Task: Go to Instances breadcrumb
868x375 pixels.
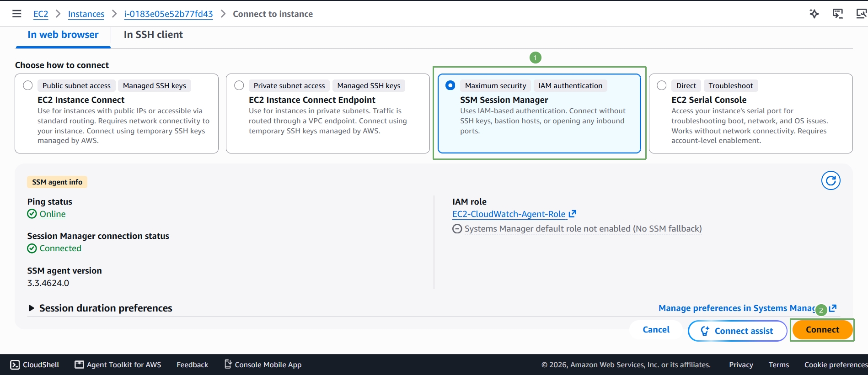Action: [x=86, y=14]
